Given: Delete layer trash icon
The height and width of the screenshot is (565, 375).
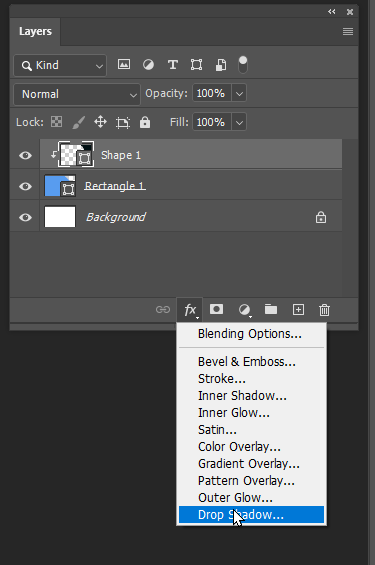Looking at the screenshot, I should (324, 310).
